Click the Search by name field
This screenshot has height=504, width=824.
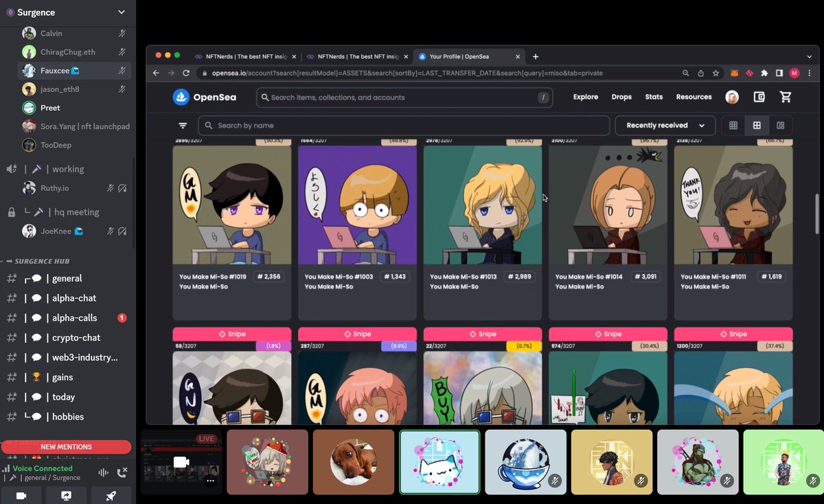pyautogui.click(x=404, y=126)
